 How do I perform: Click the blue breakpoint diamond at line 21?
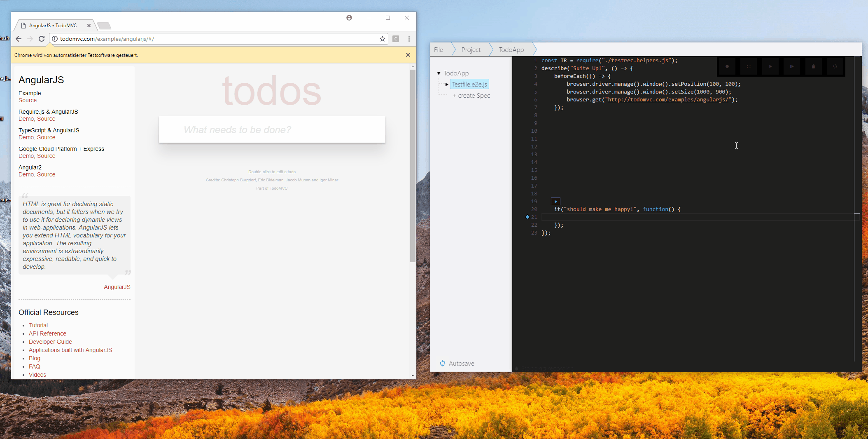click(527, 217)
